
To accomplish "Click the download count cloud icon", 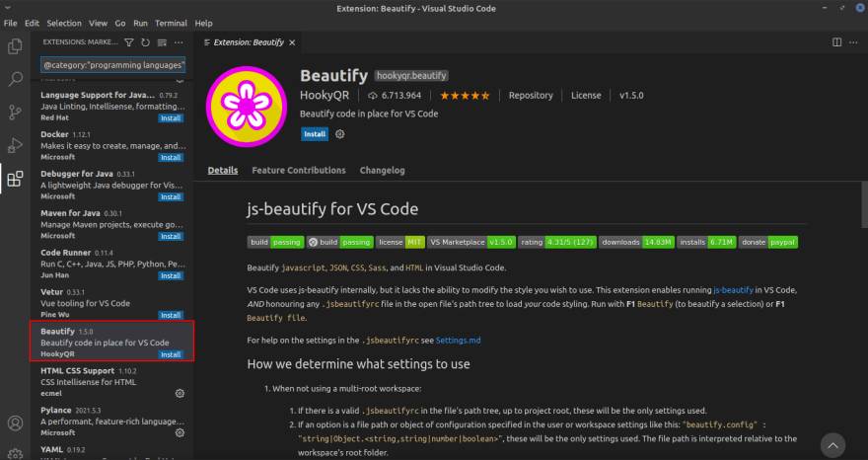I will point(373,96).
